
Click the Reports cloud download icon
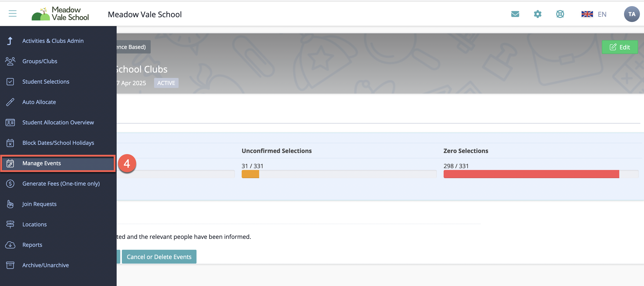point(10,245)
